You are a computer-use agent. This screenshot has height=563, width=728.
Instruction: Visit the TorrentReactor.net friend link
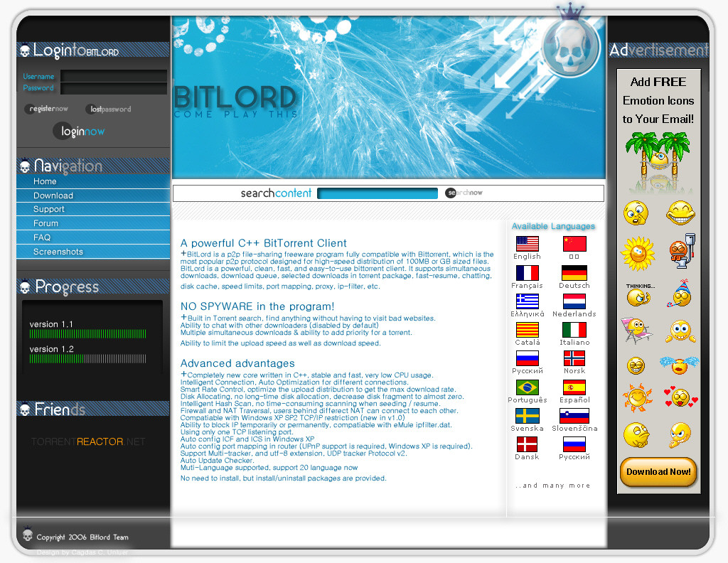(88, 441)
